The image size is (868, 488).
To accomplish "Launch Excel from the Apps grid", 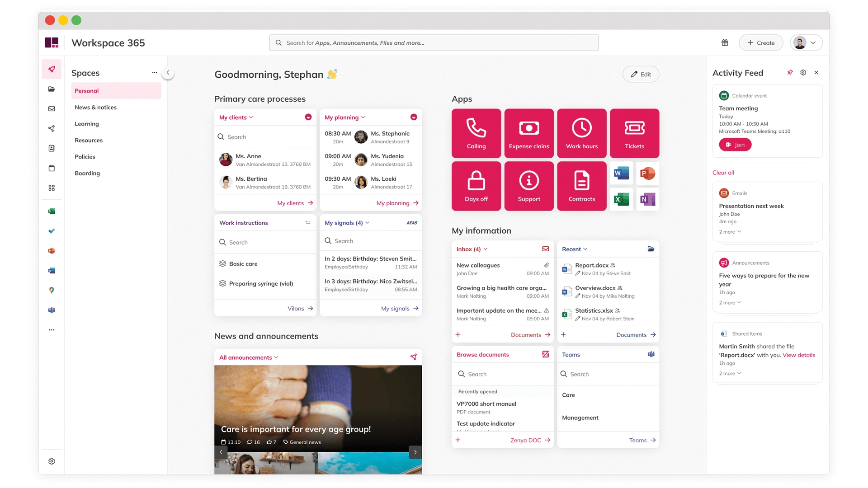I will tap(621, 199).
